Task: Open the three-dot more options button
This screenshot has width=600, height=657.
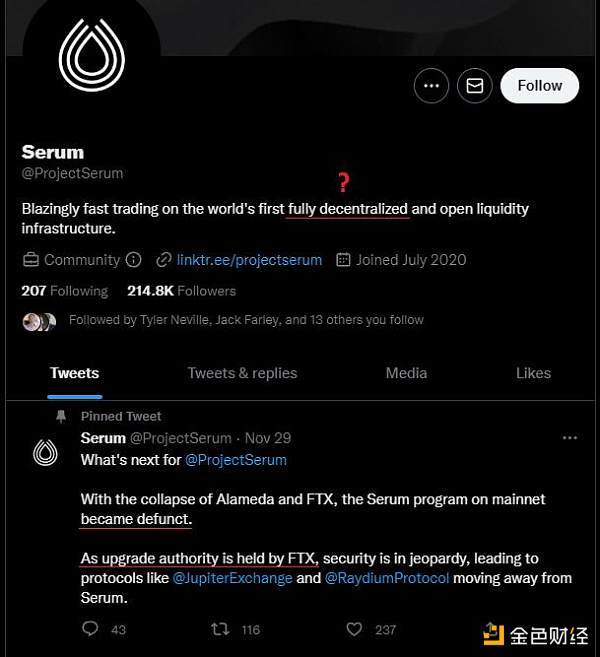Action: coord(431,86)
